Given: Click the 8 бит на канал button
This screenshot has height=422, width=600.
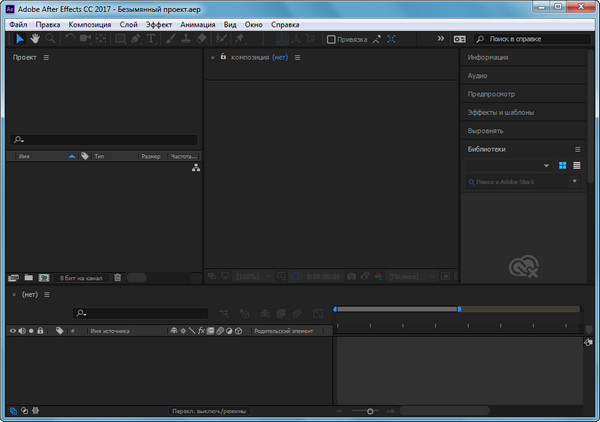Looking at the screenshot, I should (80, 277).
